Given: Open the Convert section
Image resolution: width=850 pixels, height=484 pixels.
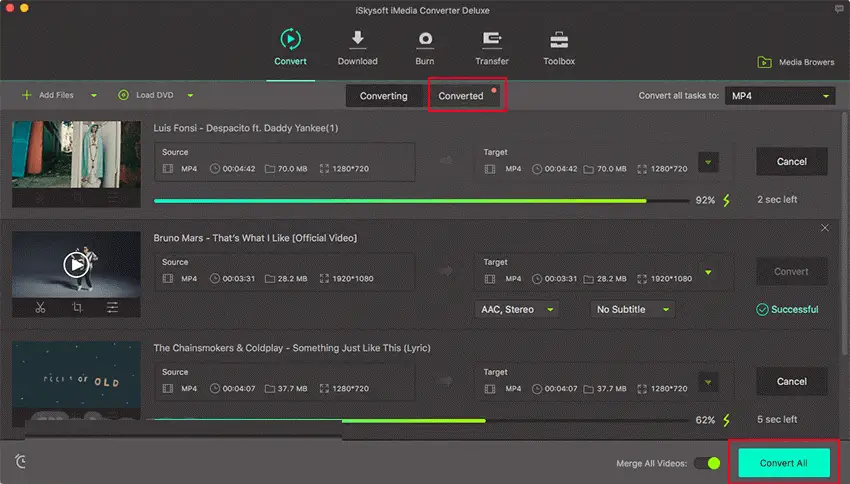Looking at the screenshot, I should [x=290, y=48].
